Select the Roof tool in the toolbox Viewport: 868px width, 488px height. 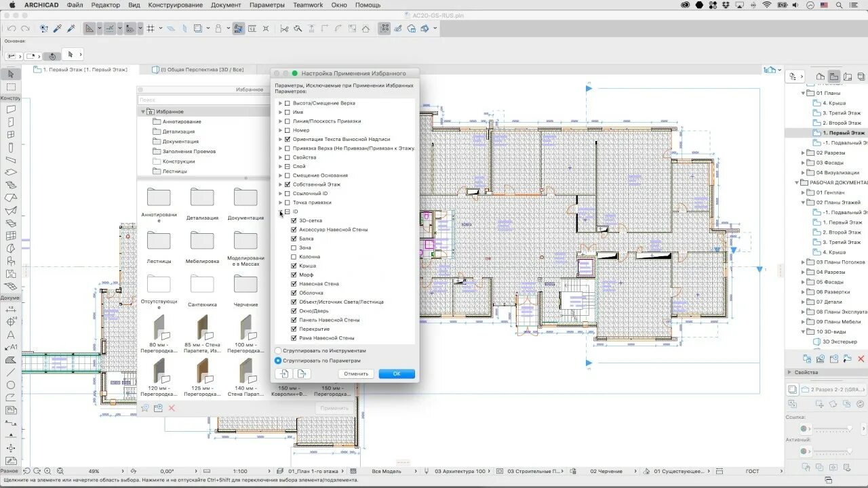pos(11,198)
